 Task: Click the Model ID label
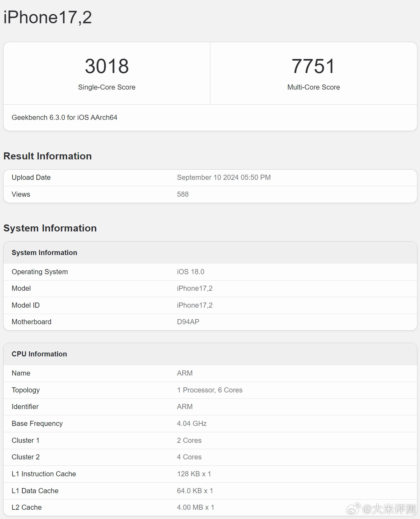click(x=25, y=305)
